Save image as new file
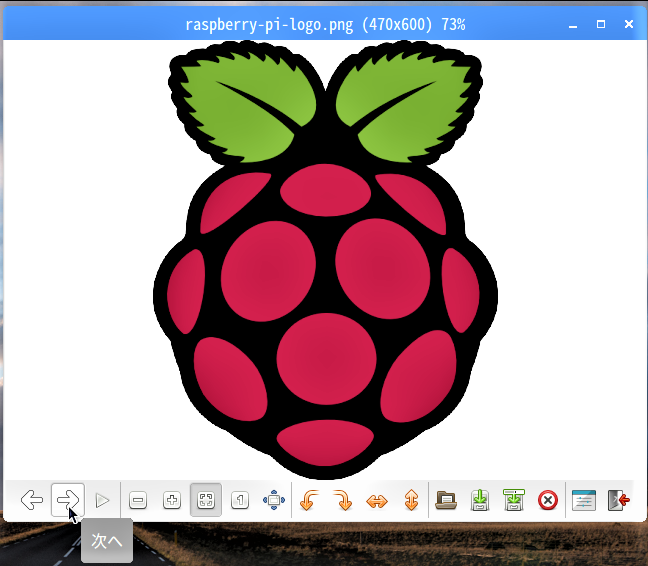 [514, 500]
